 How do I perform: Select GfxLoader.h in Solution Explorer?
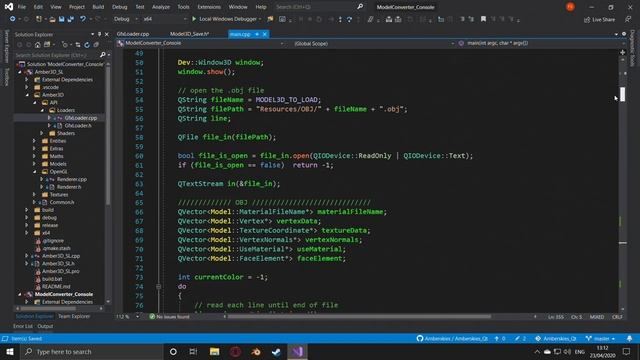(x=78, y=125)
